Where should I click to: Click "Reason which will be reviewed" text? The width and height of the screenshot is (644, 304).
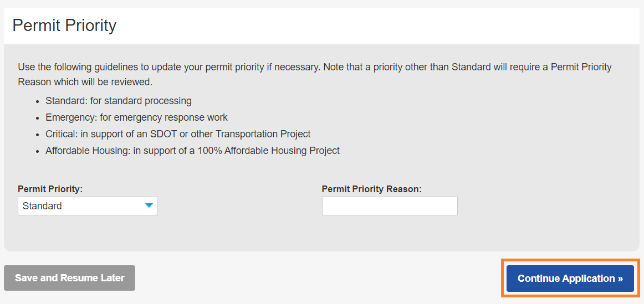tap(85, 83)
